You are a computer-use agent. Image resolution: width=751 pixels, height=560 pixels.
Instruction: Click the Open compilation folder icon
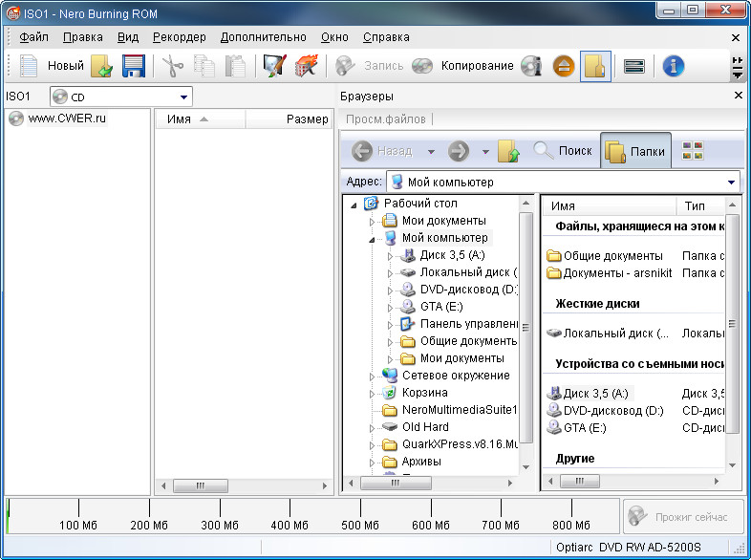pos(101,66)
